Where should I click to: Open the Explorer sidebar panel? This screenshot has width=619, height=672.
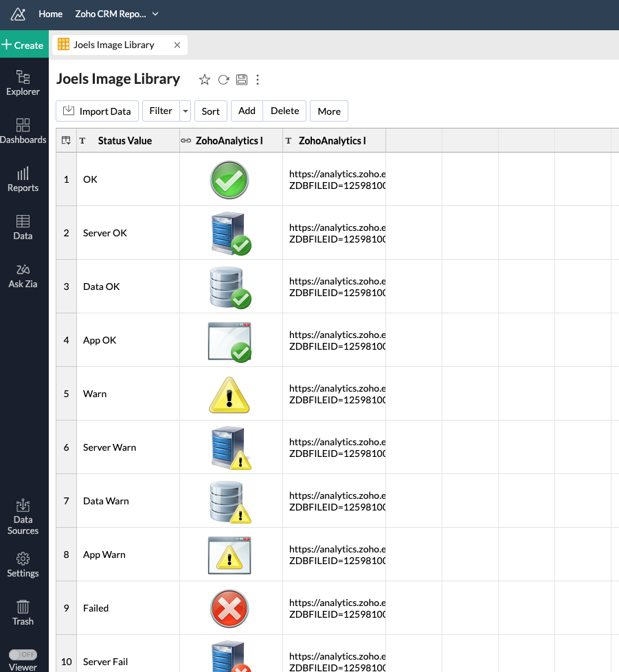tap(23, 82)
